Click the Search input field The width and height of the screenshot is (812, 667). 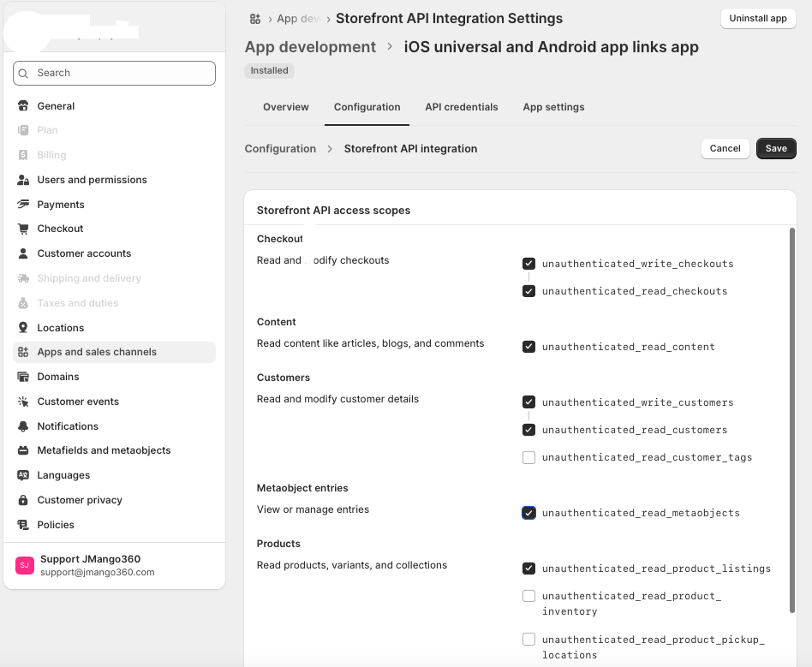(114, 73)
